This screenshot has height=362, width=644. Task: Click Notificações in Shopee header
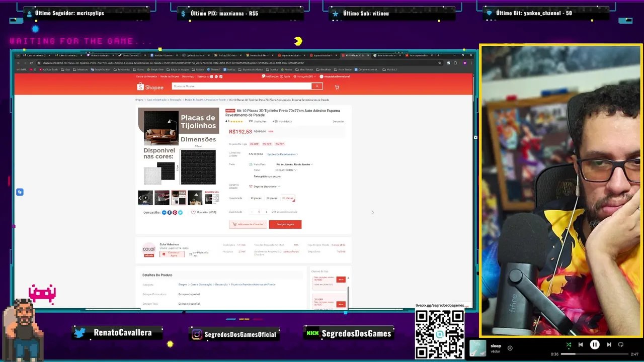[271, 76]
